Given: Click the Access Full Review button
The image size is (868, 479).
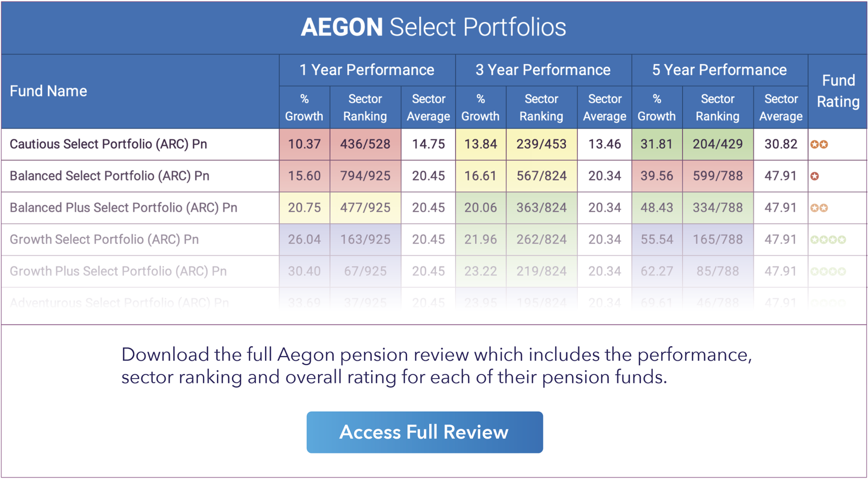Looking at the screenshot, I should click(424, 432).
